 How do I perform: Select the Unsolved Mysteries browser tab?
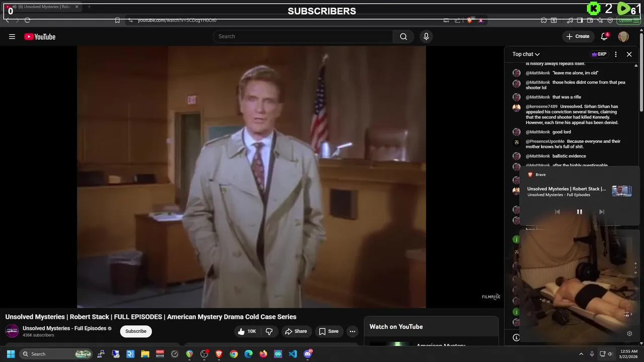pyautogui.click(x=41, y=7)
